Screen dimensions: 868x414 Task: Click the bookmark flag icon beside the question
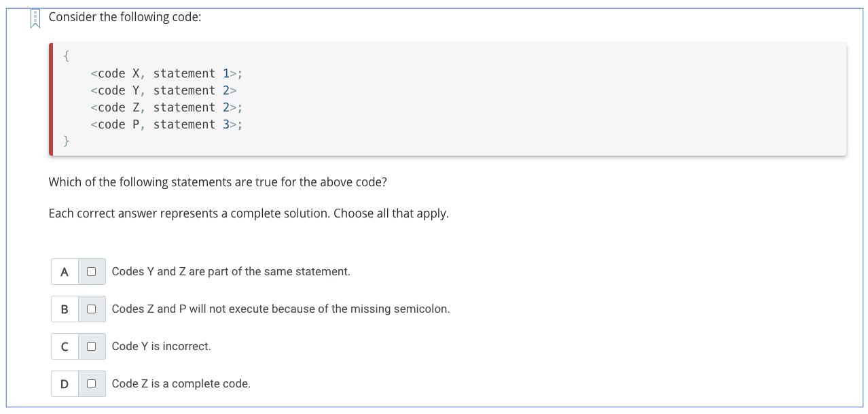35,18
